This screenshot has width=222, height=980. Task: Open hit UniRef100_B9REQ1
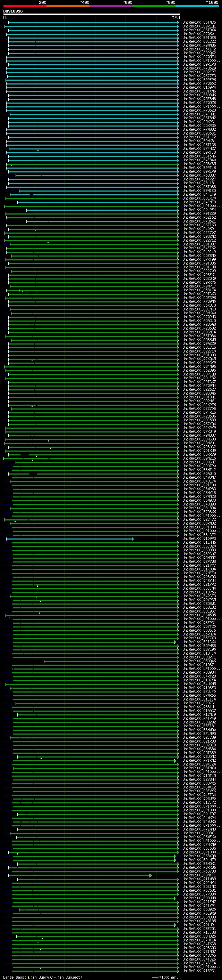[199, 26]
